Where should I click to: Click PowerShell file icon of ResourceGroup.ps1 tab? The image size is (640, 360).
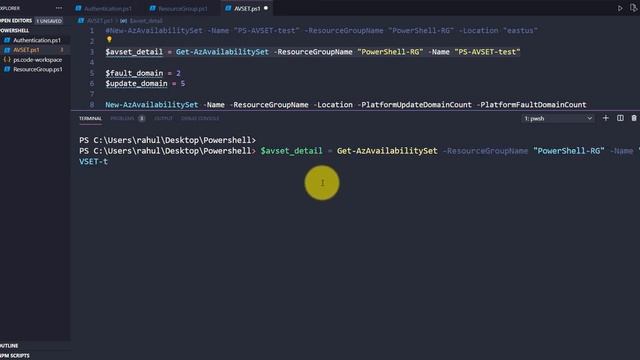point(153,8)
